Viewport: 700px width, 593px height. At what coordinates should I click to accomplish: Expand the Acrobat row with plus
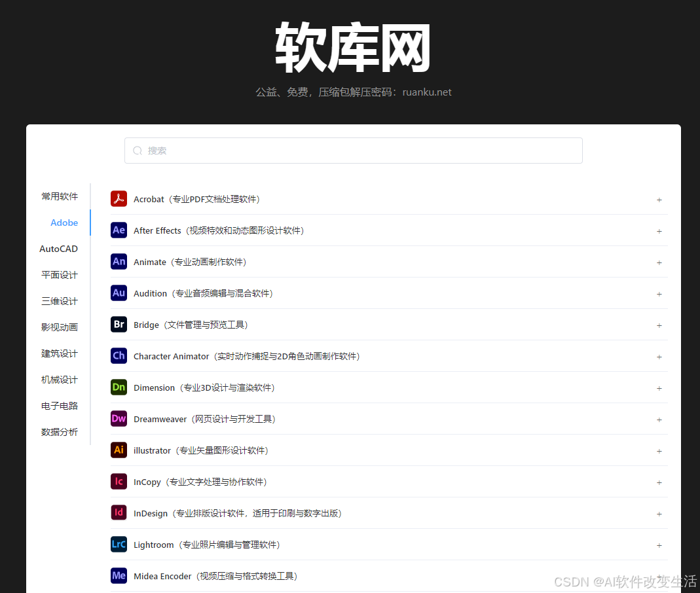(659, 200)
